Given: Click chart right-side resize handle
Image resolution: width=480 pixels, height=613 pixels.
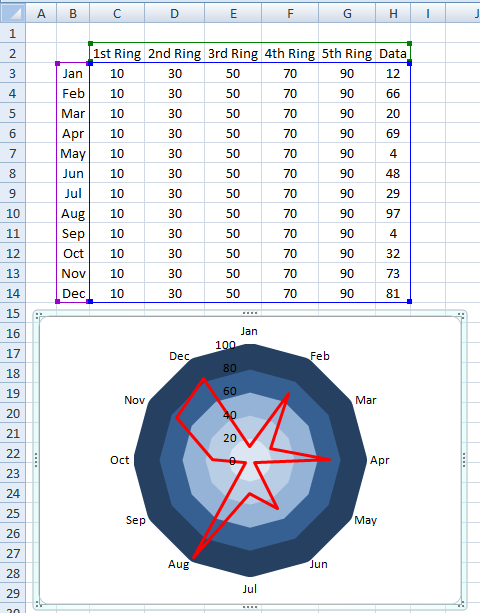Looking at the screenshot, I should [464, 460].
